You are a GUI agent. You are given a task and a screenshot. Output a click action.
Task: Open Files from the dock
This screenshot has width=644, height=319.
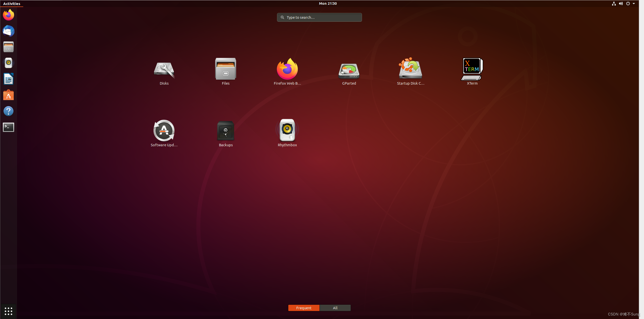click(8, 47)
